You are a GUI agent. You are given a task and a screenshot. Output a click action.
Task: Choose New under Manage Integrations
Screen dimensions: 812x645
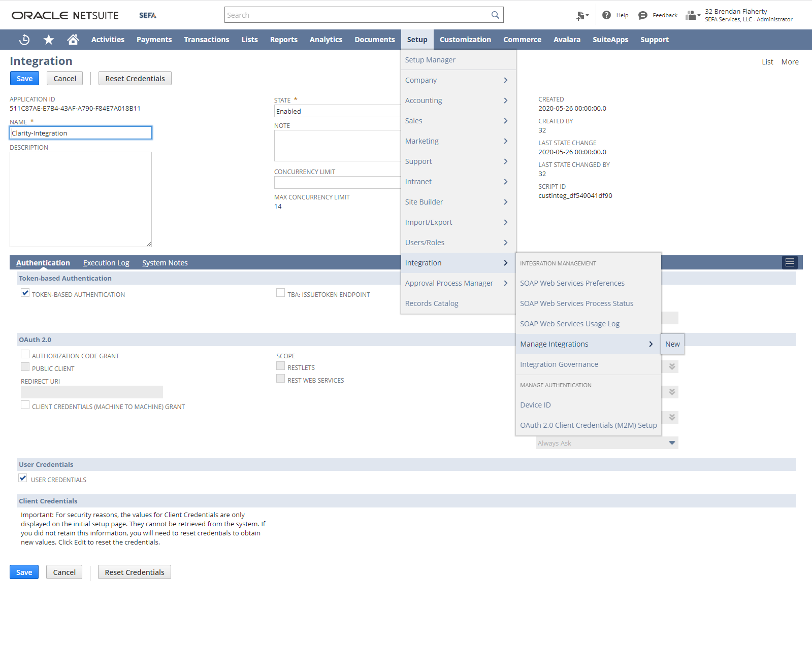672,344
